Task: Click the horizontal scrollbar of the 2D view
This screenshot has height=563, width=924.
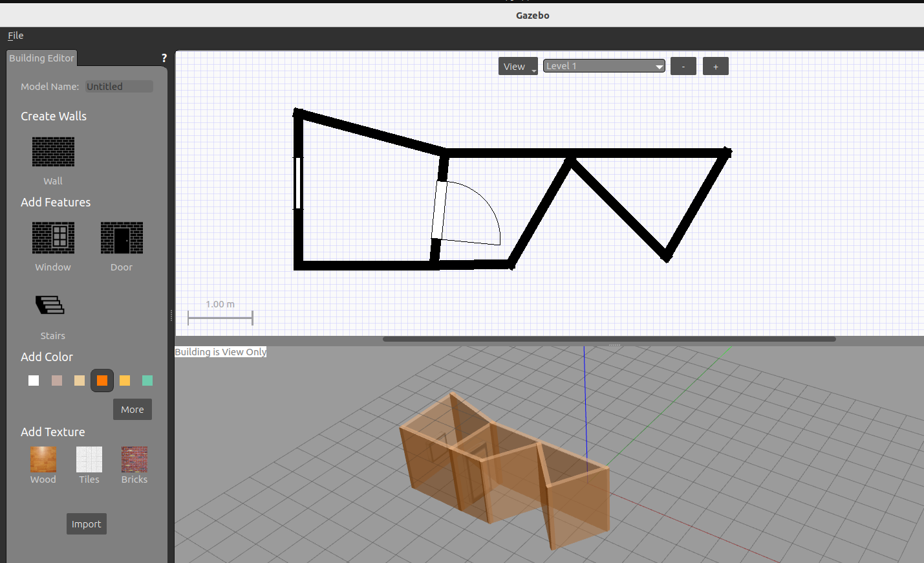Action: click(609, 338)
